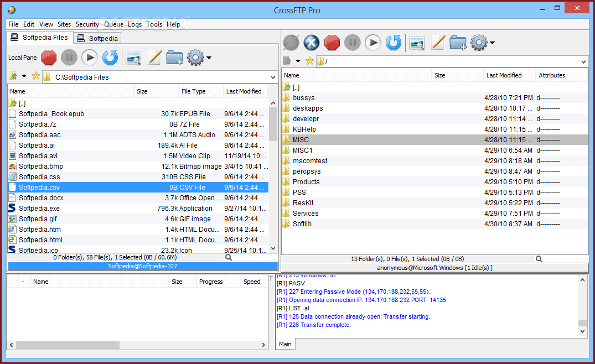595x364 pixels.
Task: Open the Queue menu
Action: tap(113, 24)
